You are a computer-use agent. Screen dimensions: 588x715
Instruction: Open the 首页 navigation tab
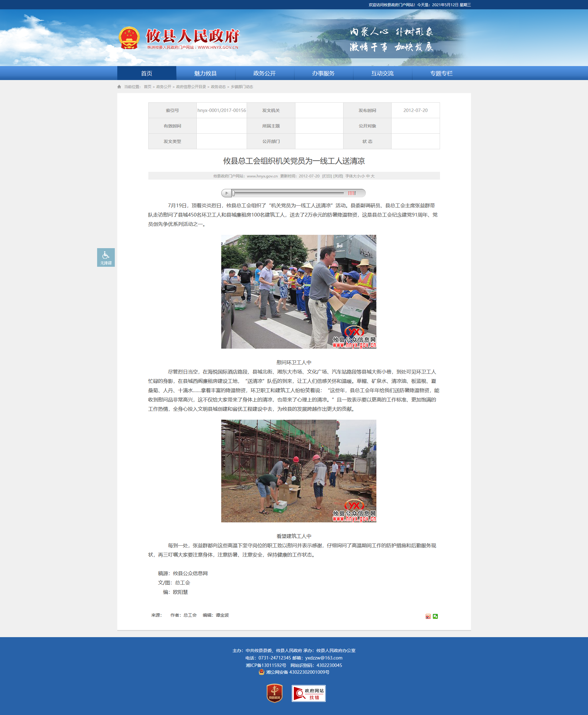click(x=147, y=73)
